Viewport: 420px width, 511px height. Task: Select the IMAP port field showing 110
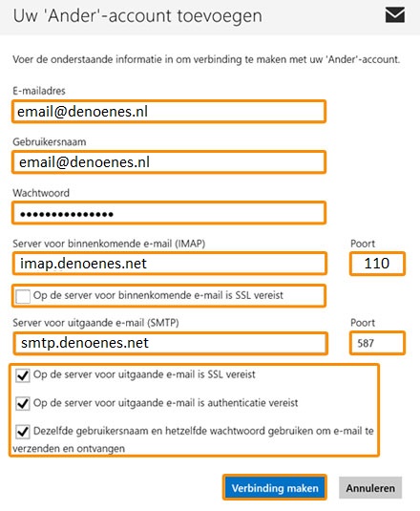pos(377,264)
